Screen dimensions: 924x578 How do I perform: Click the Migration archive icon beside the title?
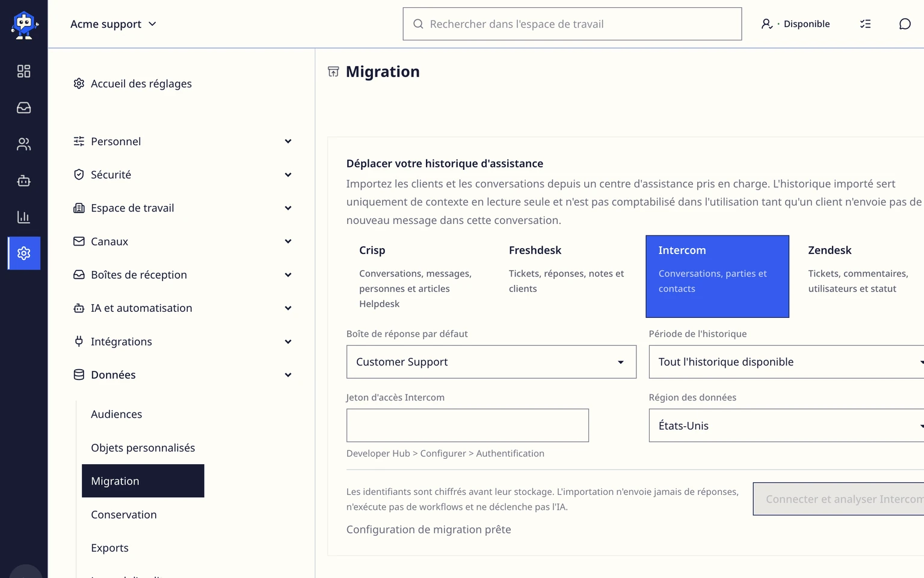[333, 72]
